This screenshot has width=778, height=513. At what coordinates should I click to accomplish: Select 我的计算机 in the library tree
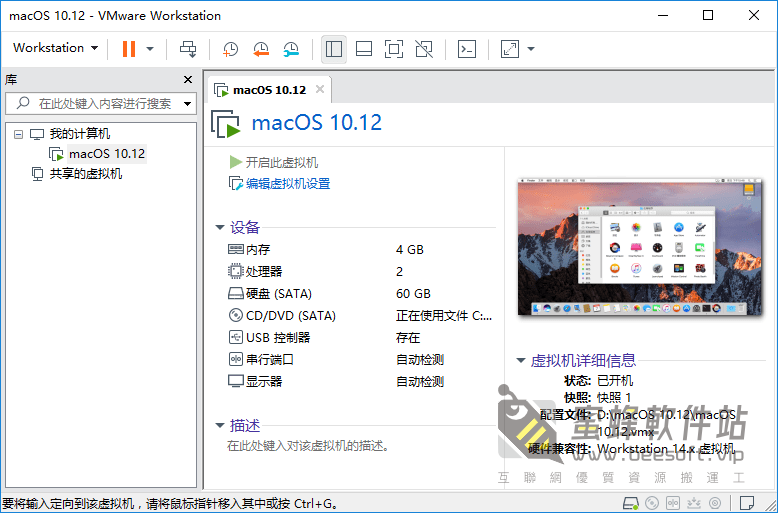tap(80, 133)
